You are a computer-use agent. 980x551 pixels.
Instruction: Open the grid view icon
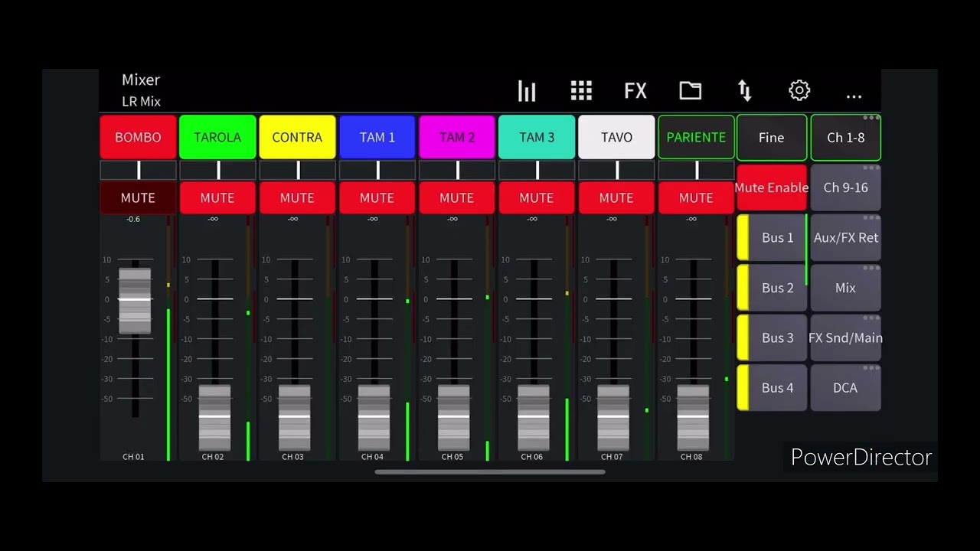coord(581,91)
